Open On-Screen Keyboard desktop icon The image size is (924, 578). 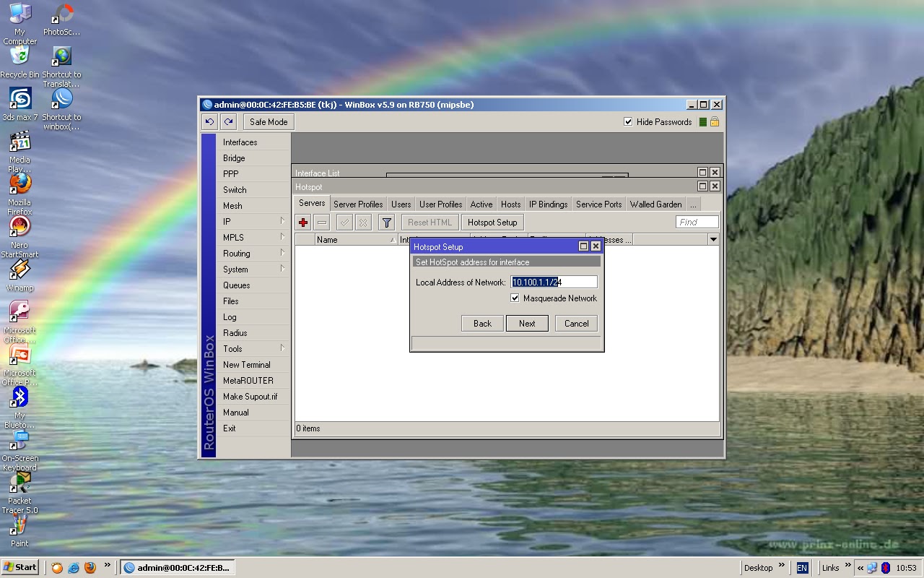[19, 450]
